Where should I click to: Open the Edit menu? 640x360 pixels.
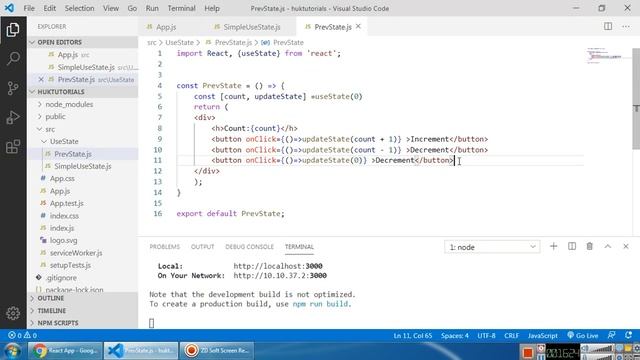[49, 8]
